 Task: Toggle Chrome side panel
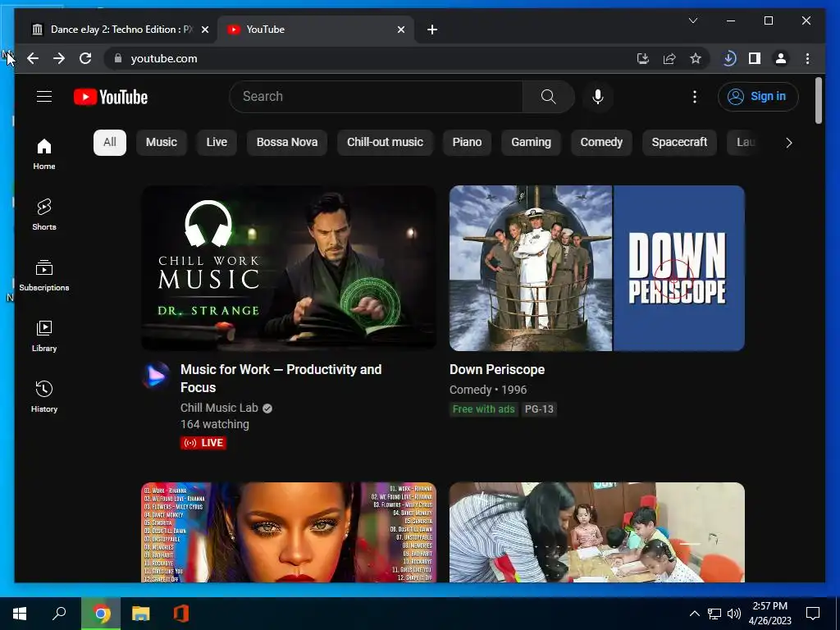(x=755, y=58)
